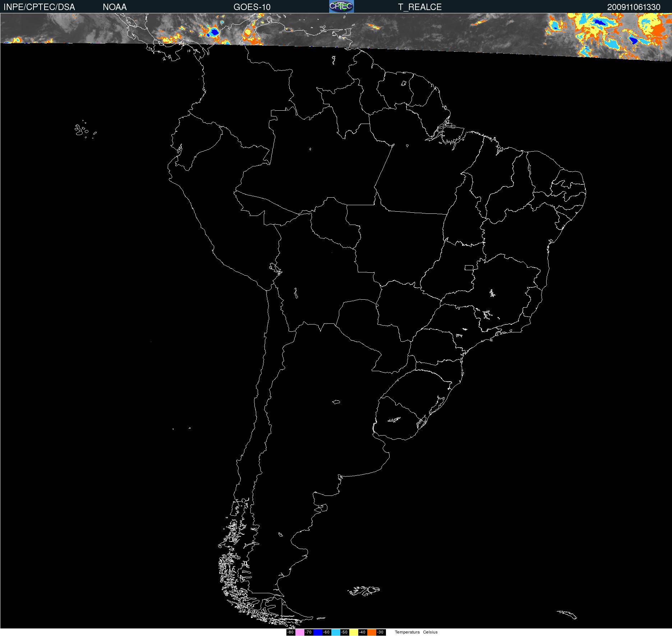Click the GOES-10 satellite label
The image size is (672, 636).
pyautogui.click(x=252, y=7)
